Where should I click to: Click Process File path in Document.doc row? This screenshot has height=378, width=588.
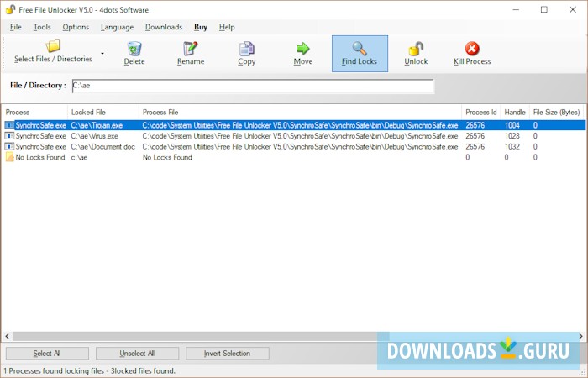point(300,147)
